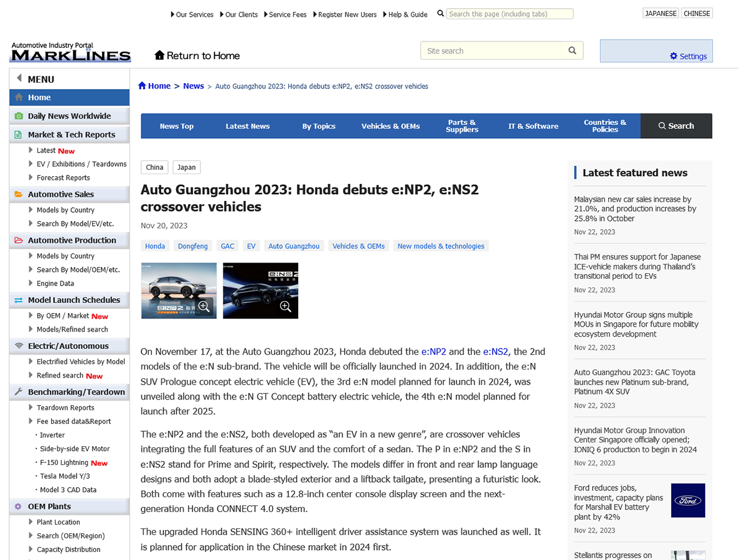Image resolution: width=747 pixels, height=560 pixels.
Task: Read the Ford Marshall EV battery story
Action: point(619,502)
